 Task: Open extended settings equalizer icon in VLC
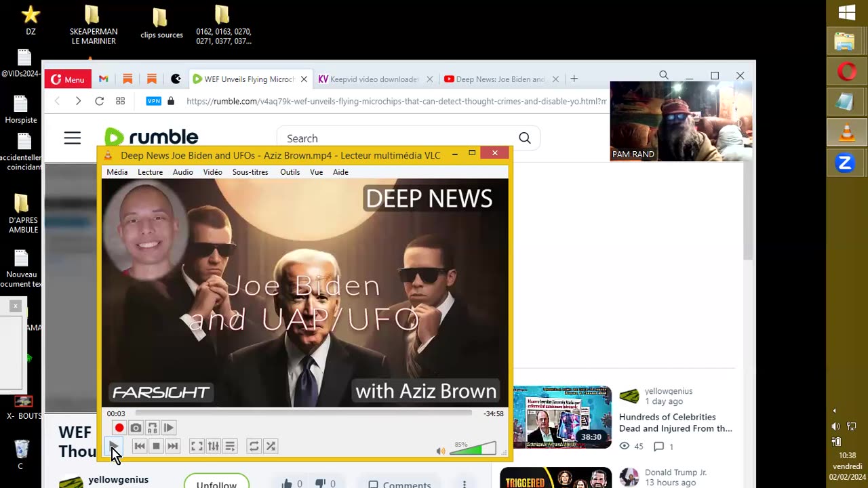(x=214, y=446)
